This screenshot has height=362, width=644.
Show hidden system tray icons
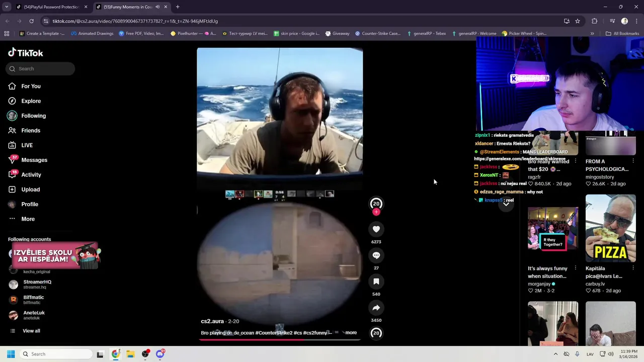coord(555,354)
